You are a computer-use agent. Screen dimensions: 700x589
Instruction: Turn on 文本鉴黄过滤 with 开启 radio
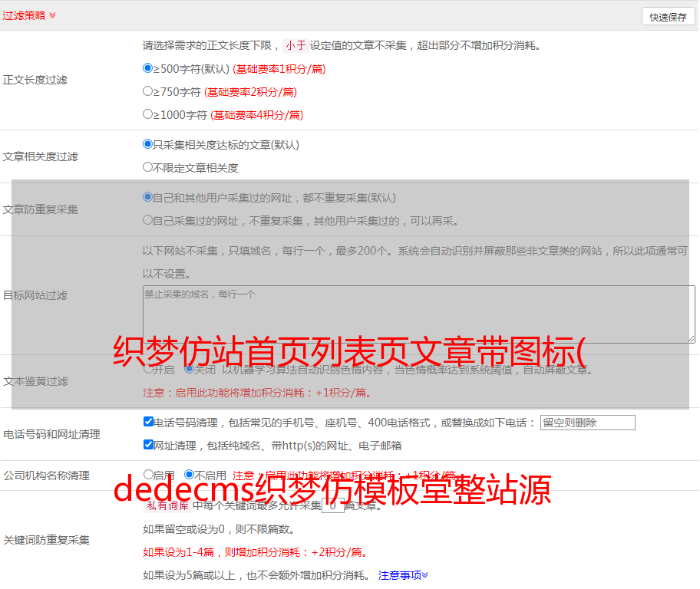coord(148,369)
